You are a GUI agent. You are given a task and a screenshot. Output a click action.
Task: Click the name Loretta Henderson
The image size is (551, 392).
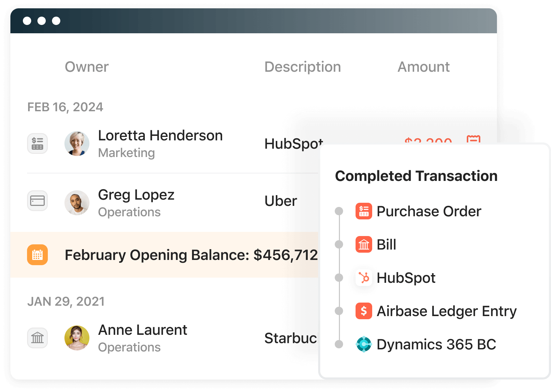click(x=160, y=136)
